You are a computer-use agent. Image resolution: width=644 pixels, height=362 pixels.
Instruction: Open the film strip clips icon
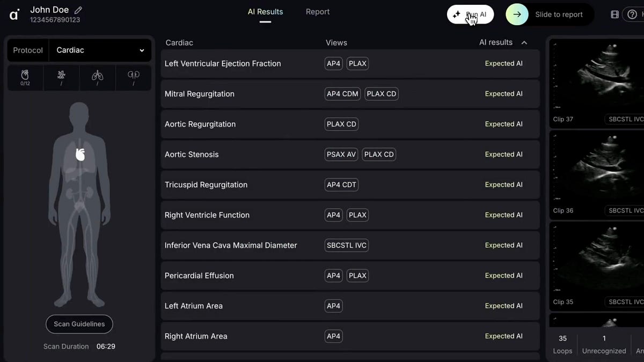(x=615, y=14)
